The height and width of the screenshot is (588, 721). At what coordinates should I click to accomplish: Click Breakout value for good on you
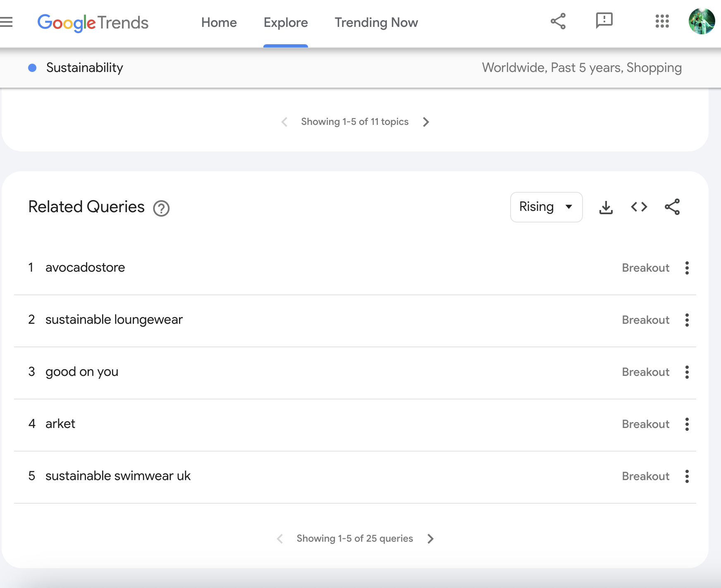646,372
